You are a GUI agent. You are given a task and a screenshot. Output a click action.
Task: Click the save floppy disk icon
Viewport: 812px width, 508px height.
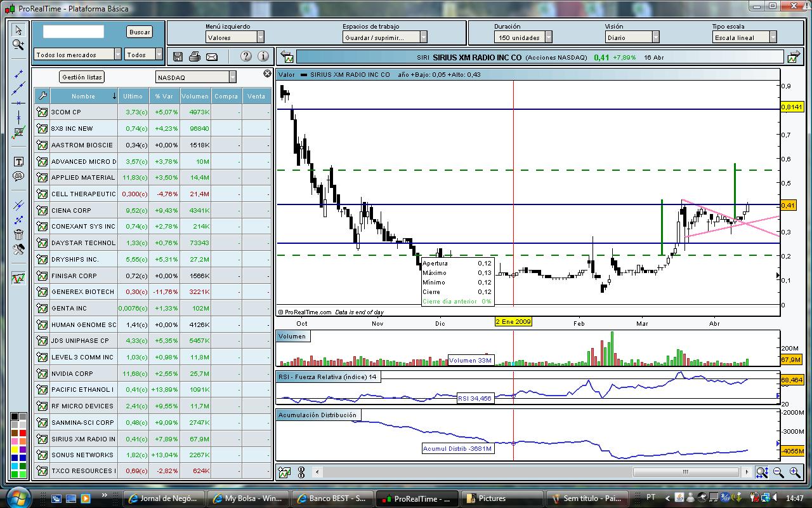[178, 57]
